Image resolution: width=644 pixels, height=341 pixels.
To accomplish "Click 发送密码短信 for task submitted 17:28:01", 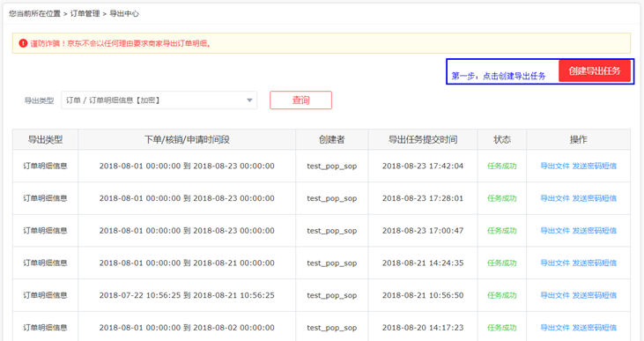I will point(595,198).
